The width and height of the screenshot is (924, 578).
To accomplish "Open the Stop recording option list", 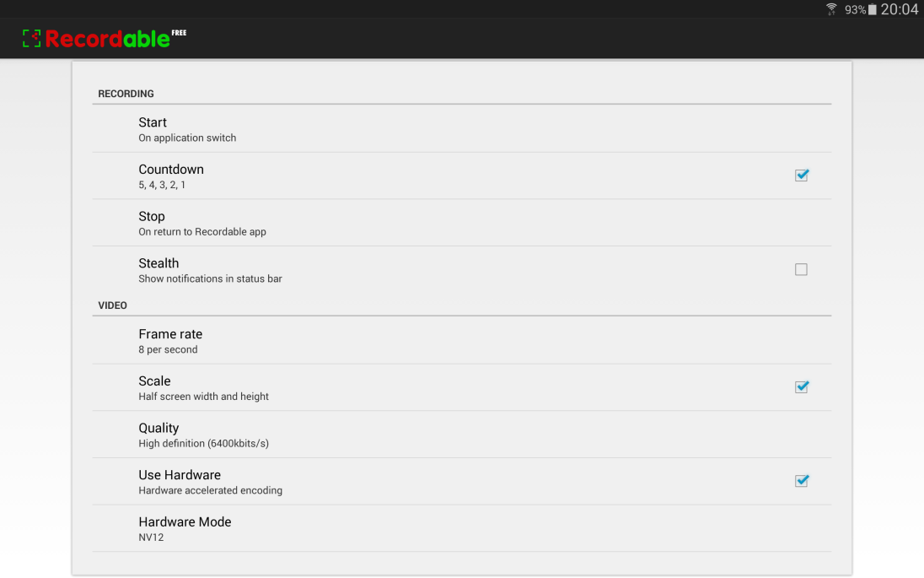I will point(461,223).
